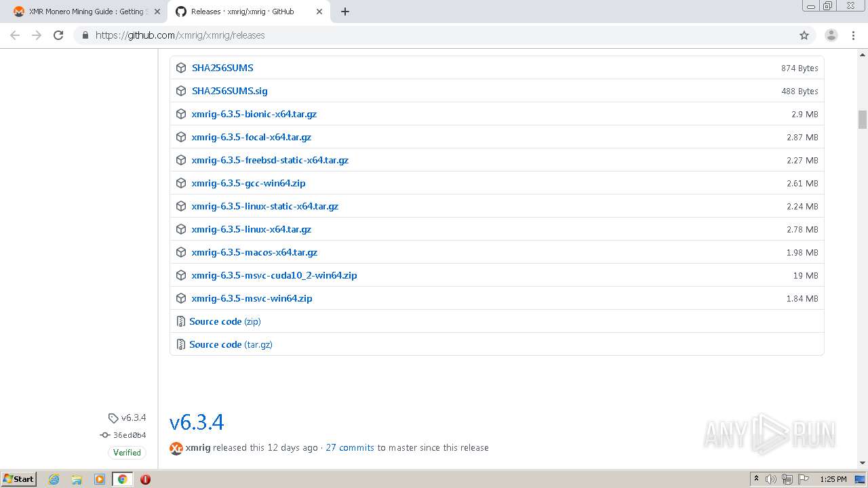
Task: Open a new browser tab
Action: click(x=344, y=12)
